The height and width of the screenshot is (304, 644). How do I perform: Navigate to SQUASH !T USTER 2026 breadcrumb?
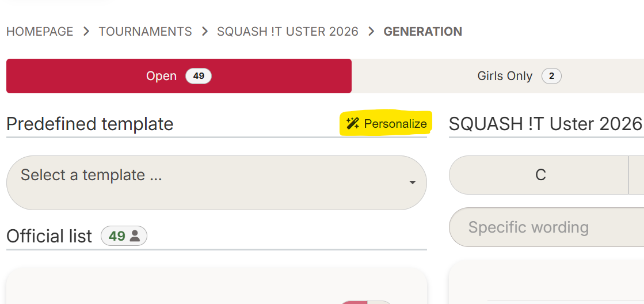287,32
